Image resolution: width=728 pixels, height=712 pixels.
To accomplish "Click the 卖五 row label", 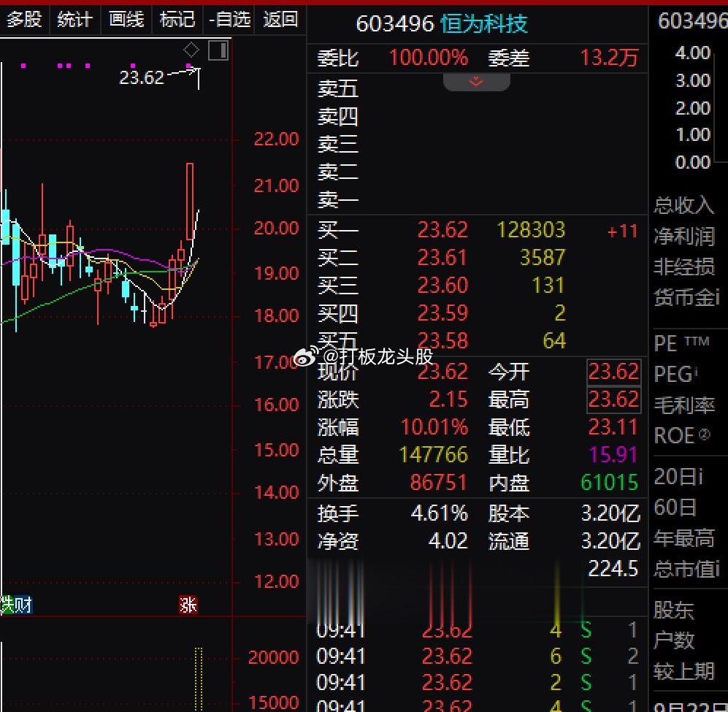I will point(337,88).
